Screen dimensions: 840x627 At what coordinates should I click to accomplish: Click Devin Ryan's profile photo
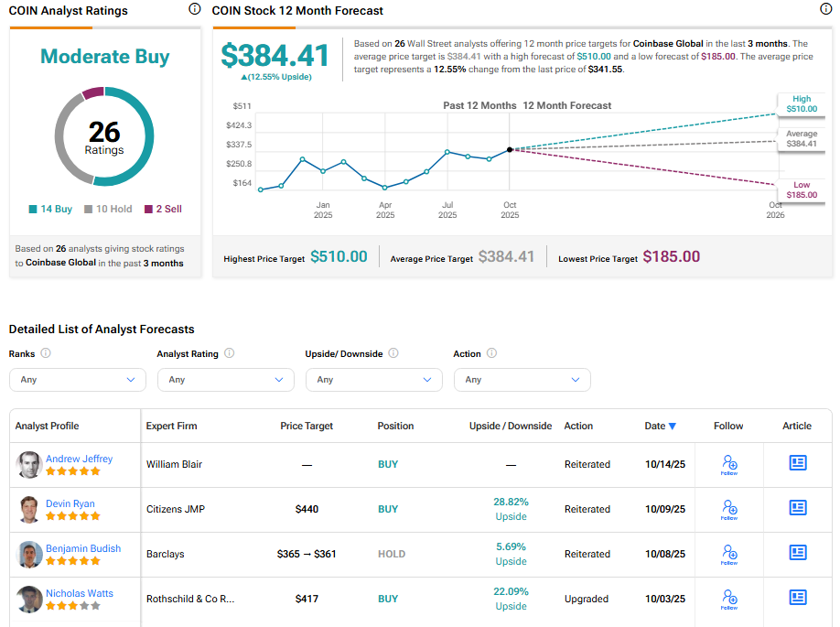(29, 509)
